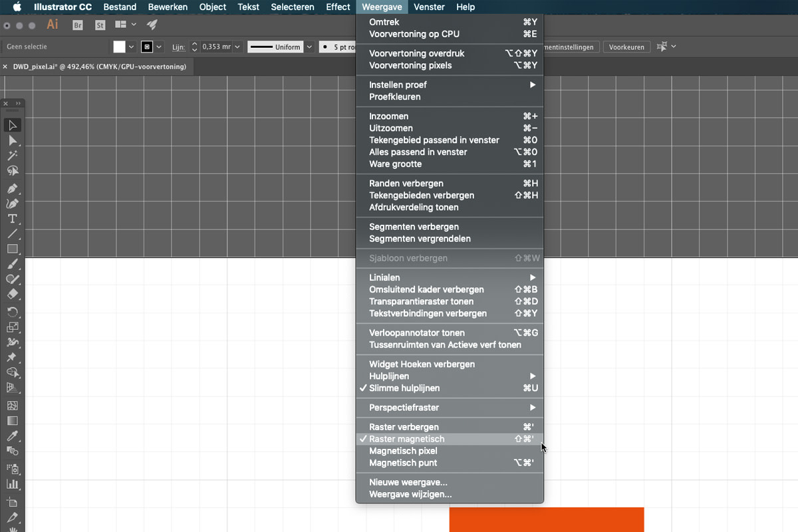Toggle Voorvertoning overdruk view

pos(450,53)
